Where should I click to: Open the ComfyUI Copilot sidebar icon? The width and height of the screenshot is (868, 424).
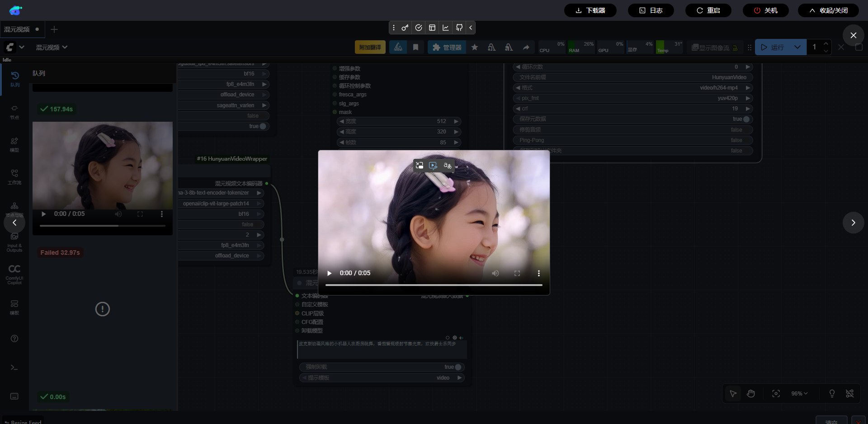(x=14, y=275)
